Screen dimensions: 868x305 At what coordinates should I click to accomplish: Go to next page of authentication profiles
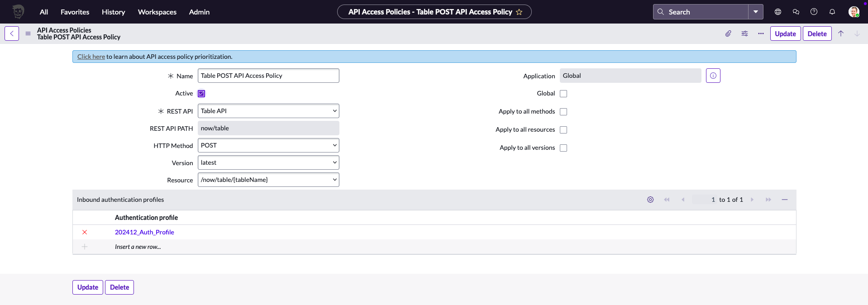[752, 200]
